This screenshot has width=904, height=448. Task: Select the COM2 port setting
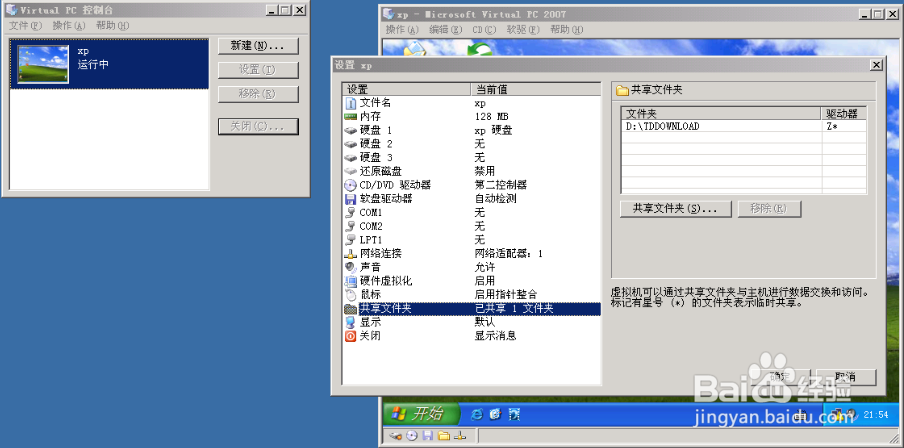point(472,226)
